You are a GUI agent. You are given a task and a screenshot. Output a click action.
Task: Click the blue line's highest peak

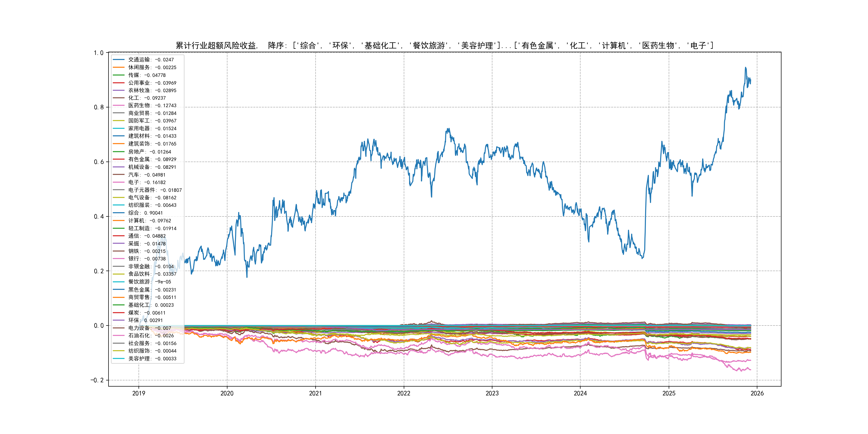pyautogui.click(x=745, y=68)
